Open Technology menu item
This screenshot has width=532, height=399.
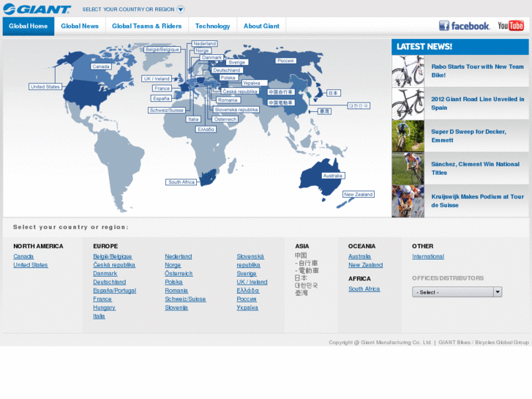click(x=213, y=26)
